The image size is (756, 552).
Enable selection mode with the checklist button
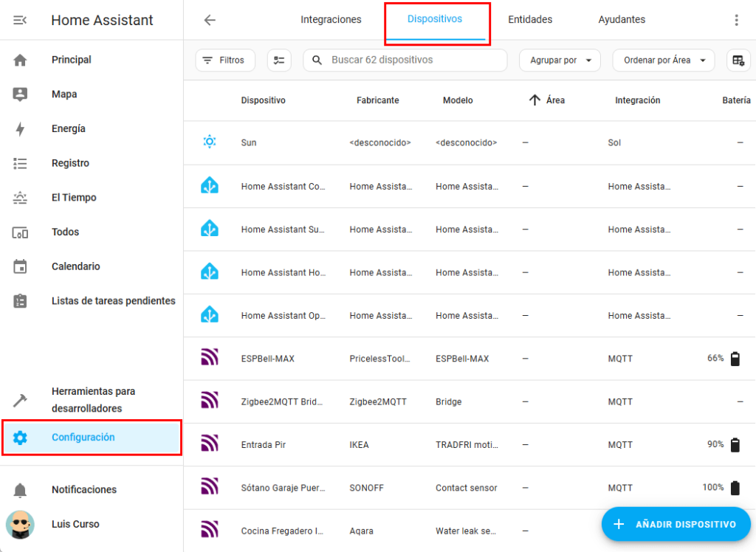[279, 61]
